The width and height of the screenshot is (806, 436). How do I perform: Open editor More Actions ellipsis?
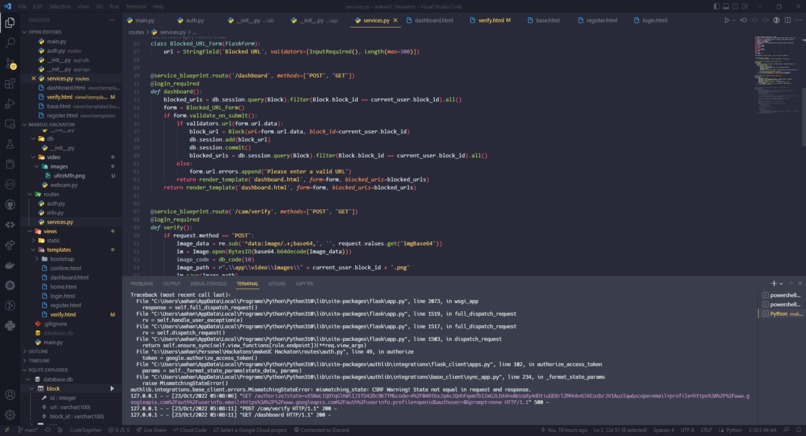pos(798,21)
